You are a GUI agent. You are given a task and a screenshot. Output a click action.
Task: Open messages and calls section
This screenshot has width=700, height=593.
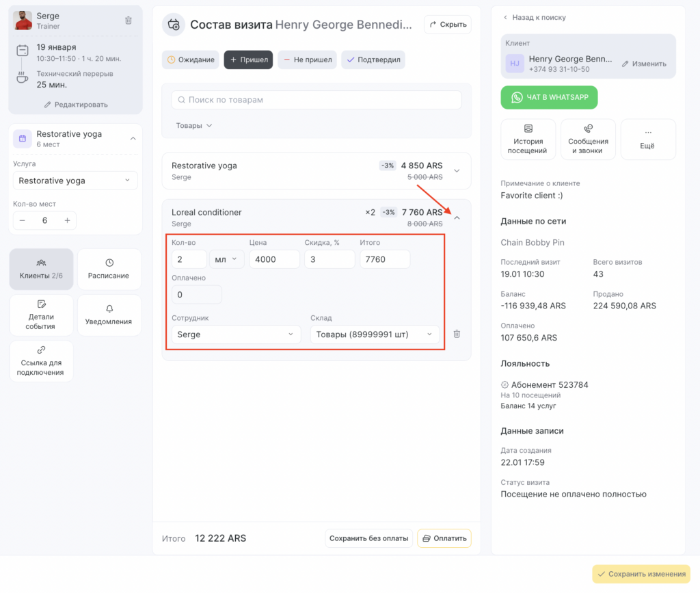coord(588,140)
